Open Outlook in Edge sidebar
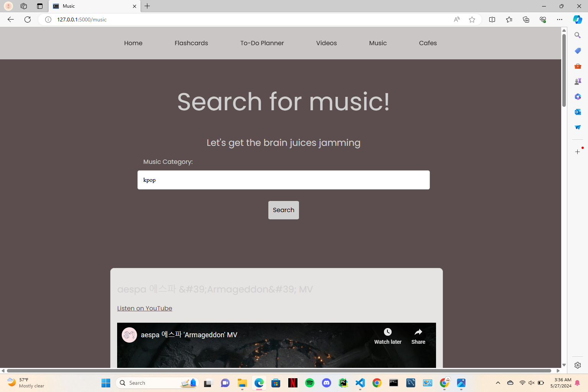Screen dimensions: 588x392 pos(578,112)
